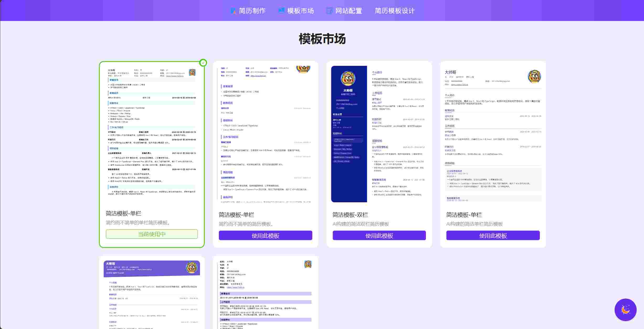644x329 pixels.
Task: Open 简历制作 menu text
Action: [252, 11]
